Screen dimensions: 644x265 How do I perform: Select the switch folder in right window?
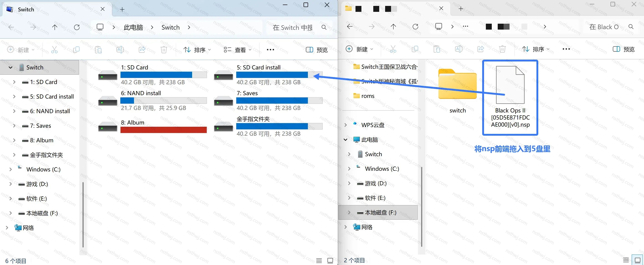click(458, 91)
